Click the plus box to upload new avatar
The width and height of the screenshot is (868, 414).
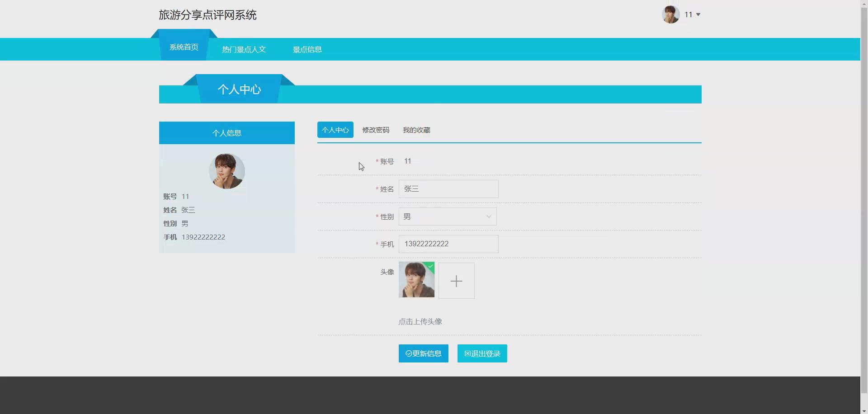click(x=457, y=281)
